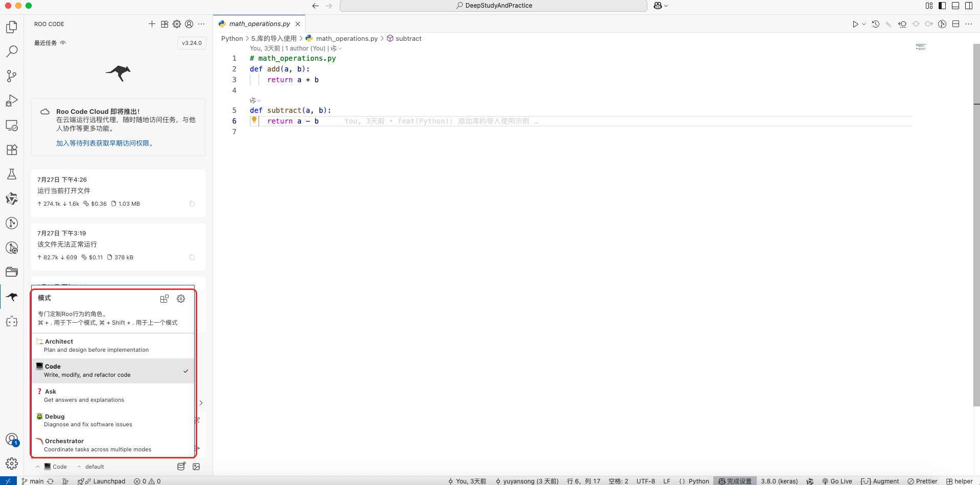Open Remote Explorer in activity bar
The width and height of the screenshot is (980, 485).
point(12,125)
